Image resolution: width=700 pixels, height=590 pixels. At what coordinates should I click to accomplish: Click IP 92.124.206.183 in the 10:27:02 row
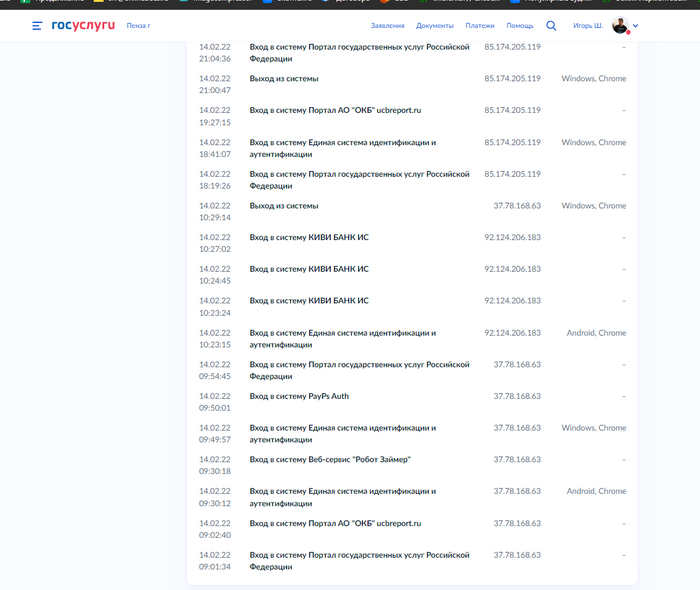[512, 237]
